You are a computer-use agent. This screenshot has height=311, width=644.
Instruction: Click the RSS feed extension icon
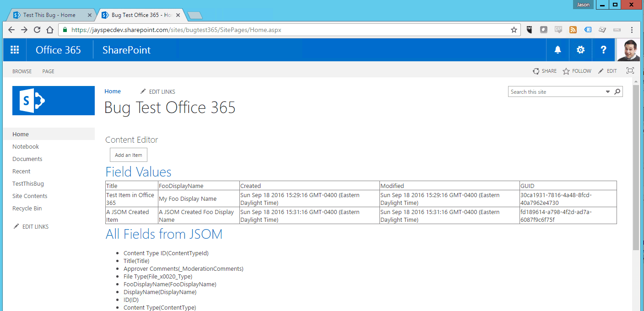coord(573,30)
